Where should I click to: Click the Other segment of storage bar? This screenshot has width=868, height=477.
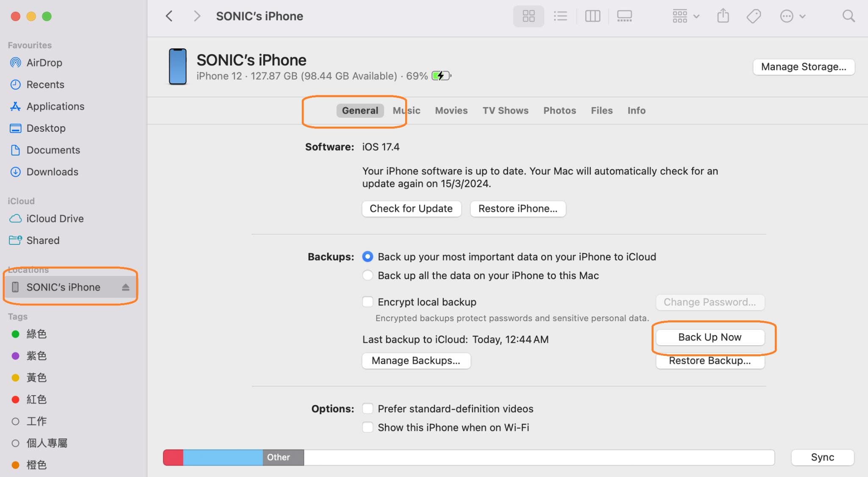tap(283, 458)
